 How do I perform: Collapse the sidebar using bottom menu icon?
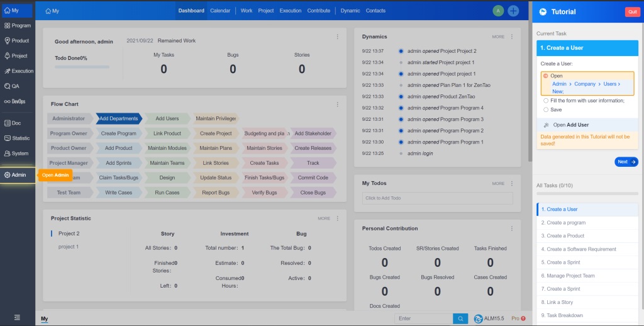(17, 318)
